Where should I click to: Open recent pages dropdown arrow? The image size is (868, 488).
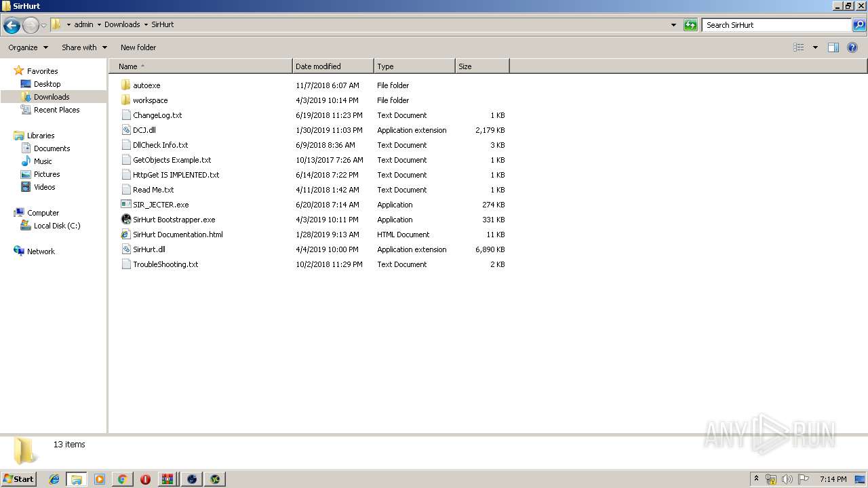pos(44,26)
